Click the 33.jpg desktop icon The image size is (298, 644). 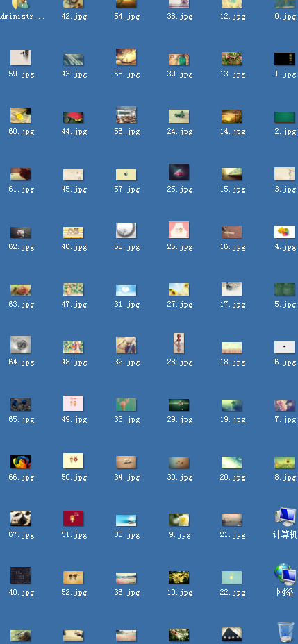[x=126, y=405]
